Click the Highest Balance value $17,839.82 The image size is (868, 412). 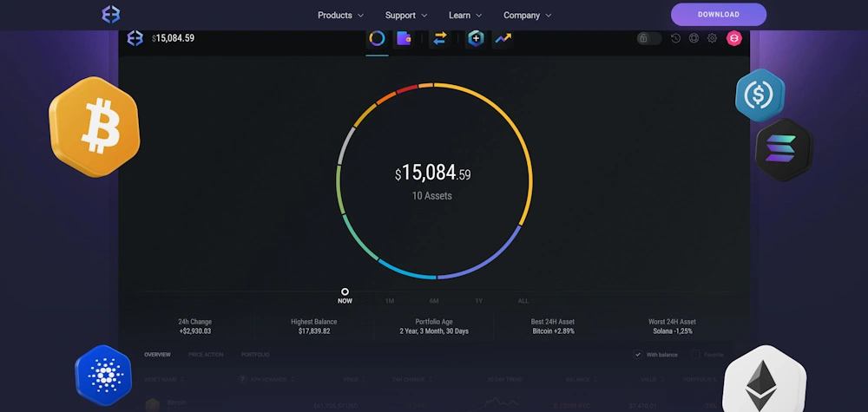tap(314, 331)
